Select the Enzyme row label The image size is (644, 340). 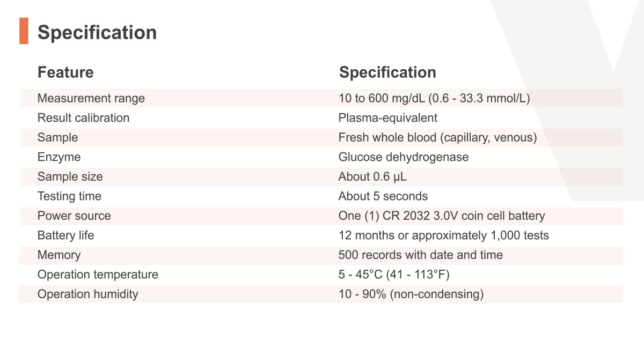click(59, 157)
